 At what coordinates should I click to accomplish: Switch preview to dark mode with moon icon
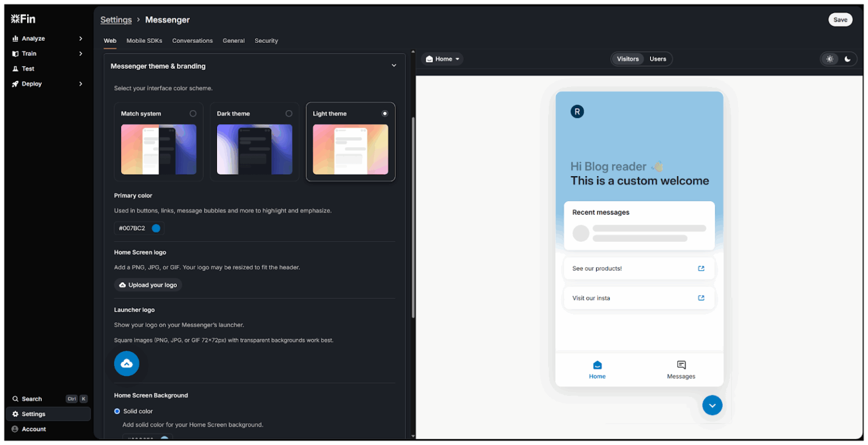click(x=848, y=59)
